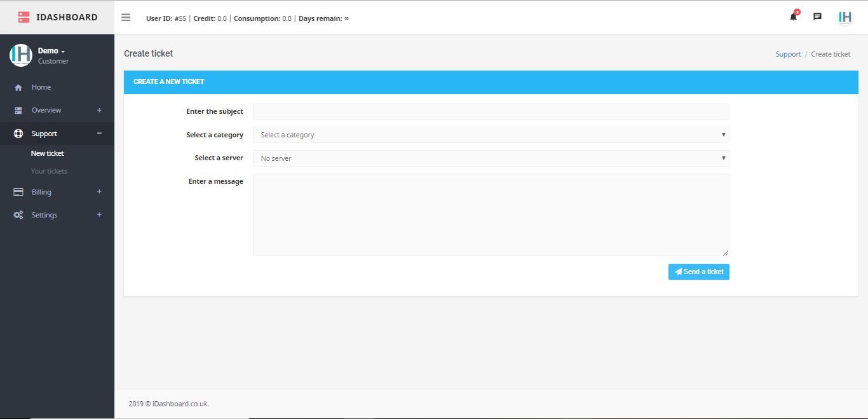Screen dimensions: 868x419
Task: Click the Days remain text
Action: tap(323, 18)
